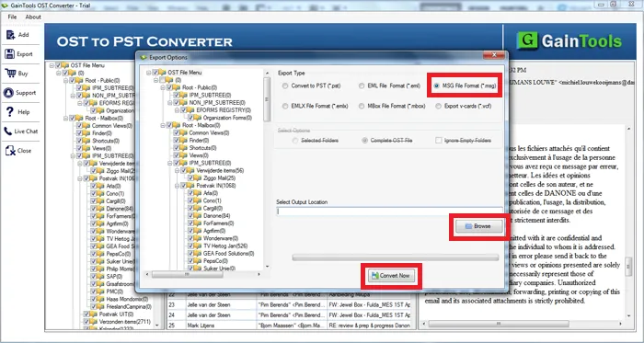Click the GainTools app icon in title bar
644x343 pixels.
pyautogui.click(x=5, y=6)
